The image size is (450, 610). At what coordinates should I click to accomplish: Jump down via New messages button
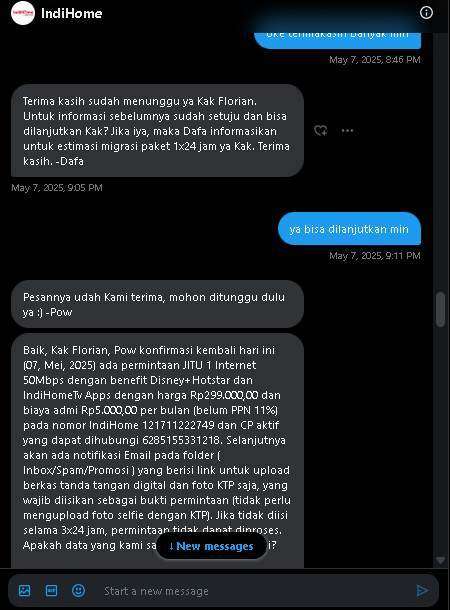pos(212,546)
